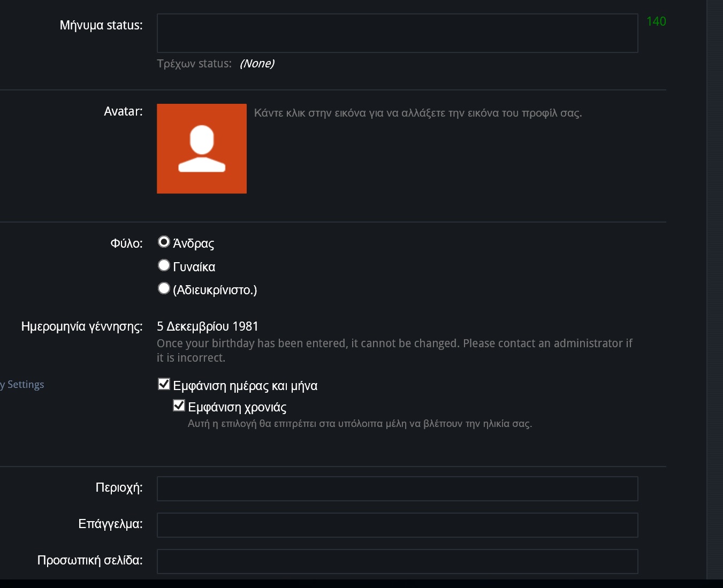Focus the Περιοχή input field
This screenshot has height=588, width=723.
click(397, 488)
